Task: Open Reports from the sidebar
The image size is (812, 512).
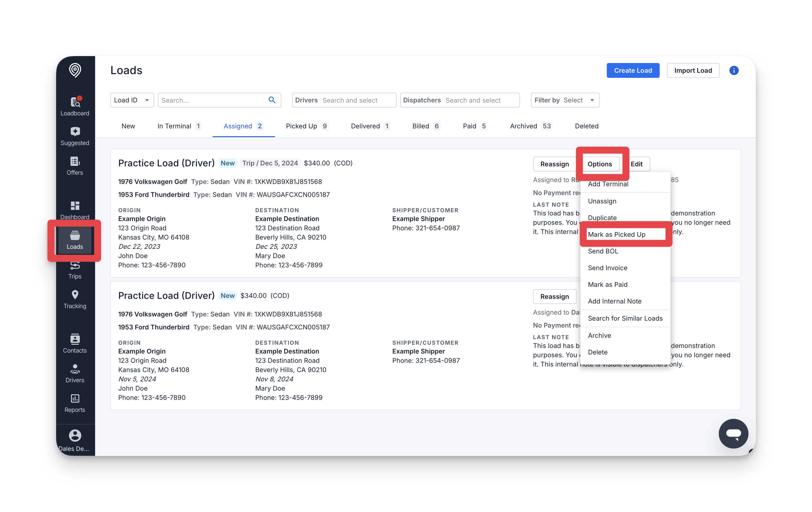Action: (75, 403)
